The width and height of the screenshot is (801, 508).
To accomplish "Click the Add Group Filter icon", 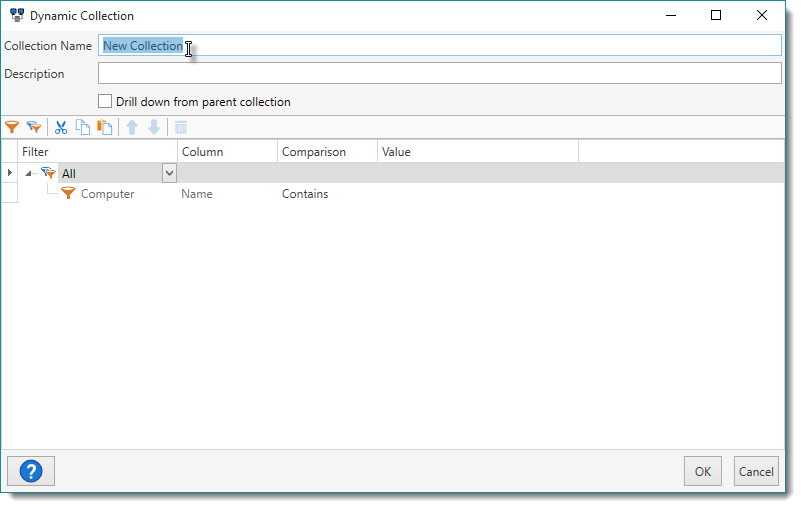I will click(x=34, y=127).
